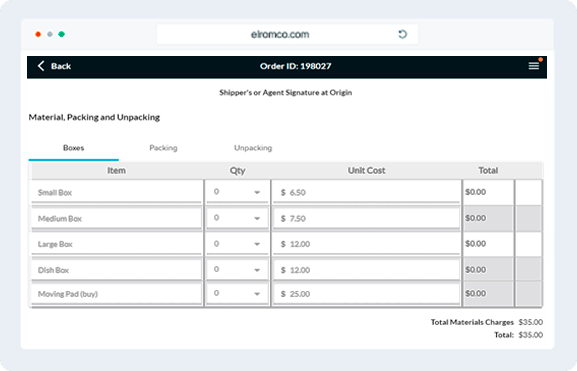Open the Moving Pad (buy) quantity dropdown
This screenshot has height=371, width=577.
click(x=237, y=293)
